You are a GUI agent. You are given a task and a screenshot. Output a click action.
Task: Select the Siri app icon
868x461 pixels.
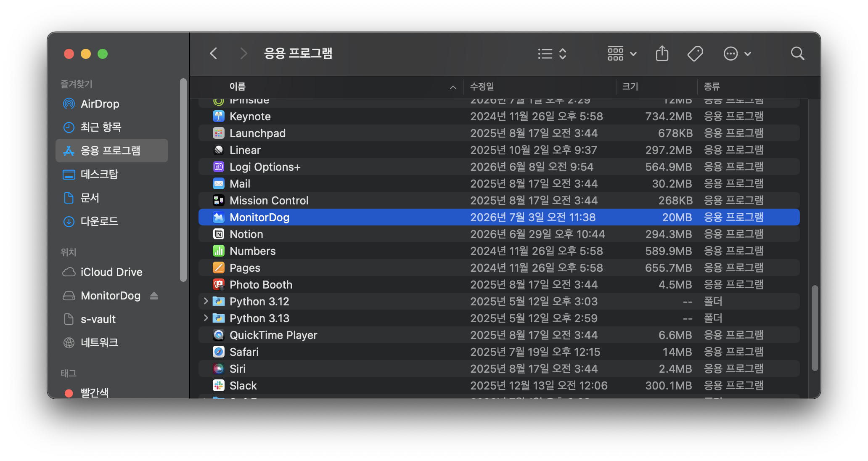coord(219,368)
